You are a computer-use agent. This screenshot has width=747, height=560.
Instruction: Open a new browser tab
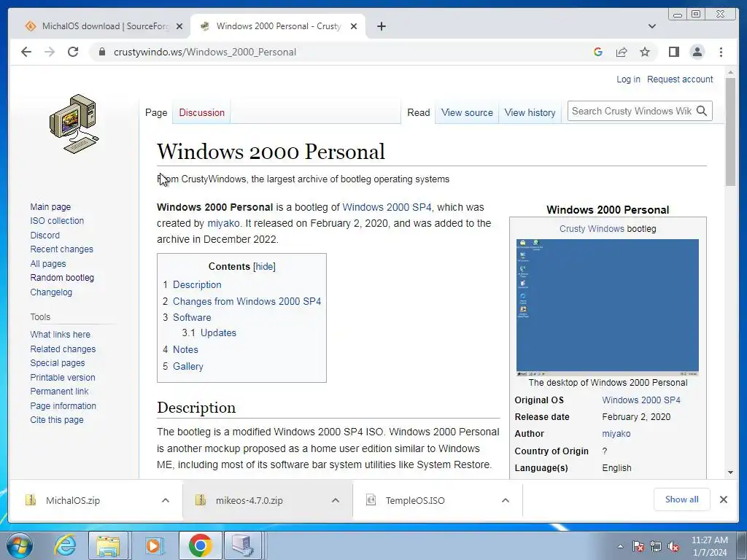pos(381,26)
